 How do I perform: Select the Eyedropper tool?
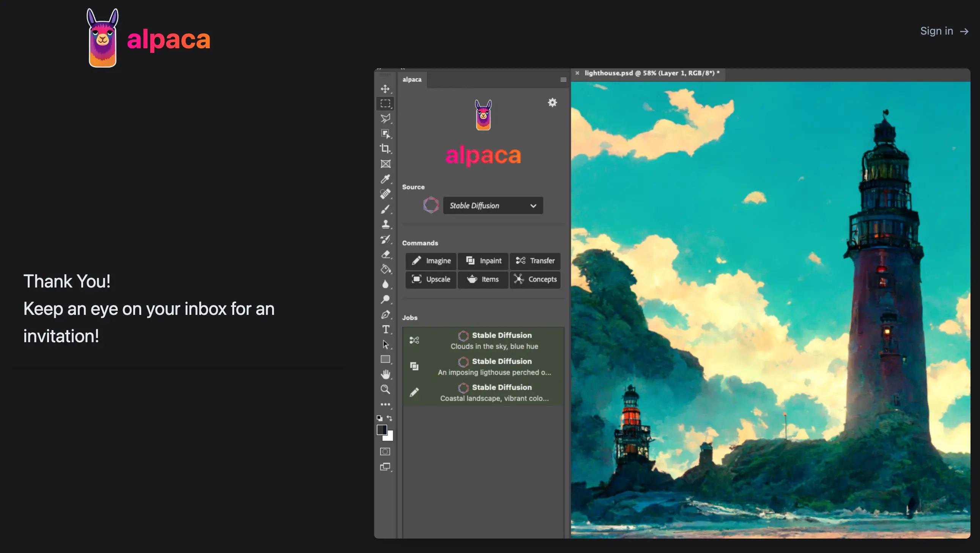(x=385, y=179)
